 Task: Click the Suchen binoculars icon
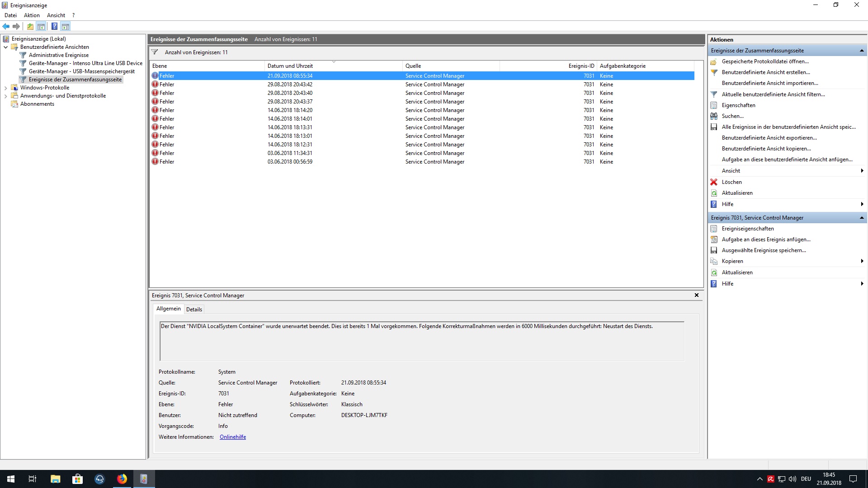(714, 116)
